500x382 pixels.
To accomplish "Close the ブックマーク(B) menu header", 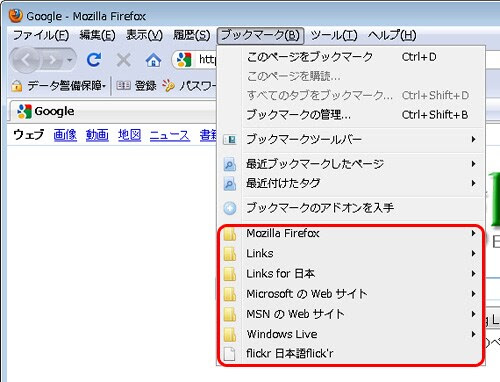I will pos(260,35).
